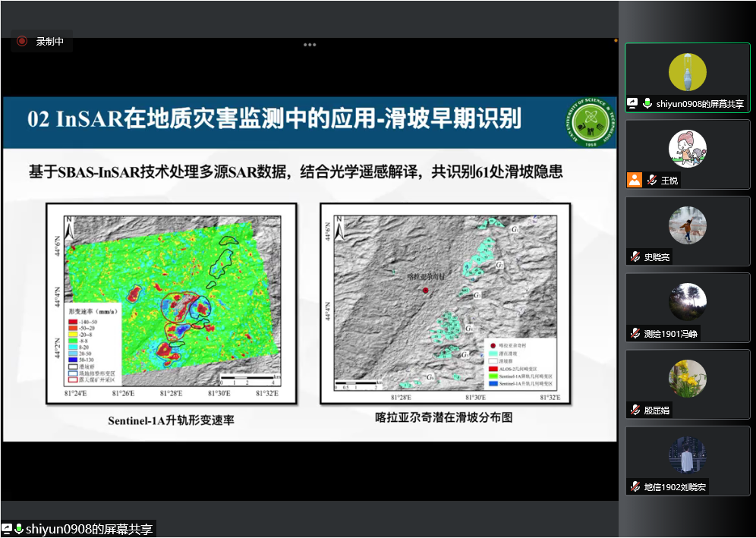Click the red recording indicator icon
Screen dimensions: 756x538
click(x=22, y=42)
